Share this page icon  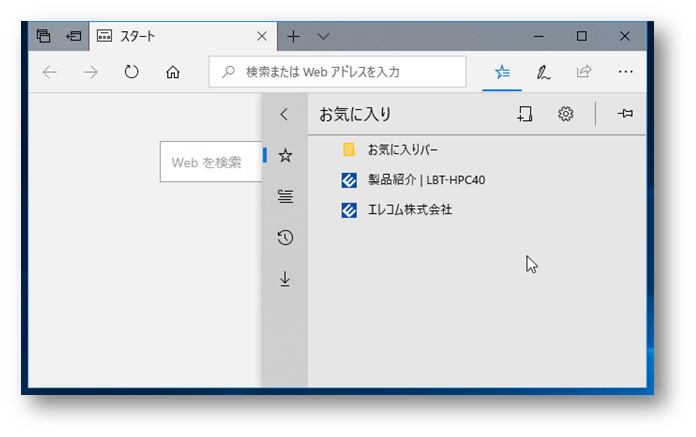584,71
